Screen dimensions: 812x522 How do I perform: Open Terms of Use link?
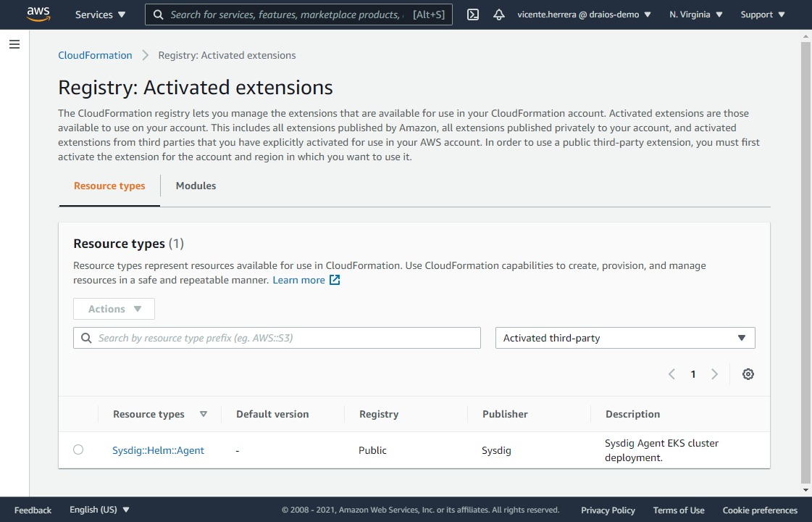pos(679,510)
